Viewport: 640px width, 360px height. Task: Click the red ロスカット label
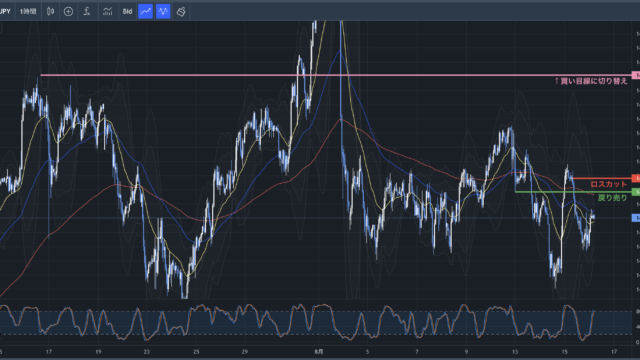pyautogui.click(x=608, y=184)
